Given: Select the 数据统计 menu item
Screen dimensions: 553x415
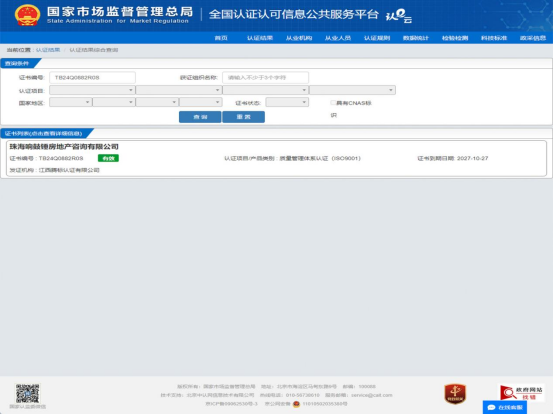Looking at the screenshot, I should [x=416, y=38].
